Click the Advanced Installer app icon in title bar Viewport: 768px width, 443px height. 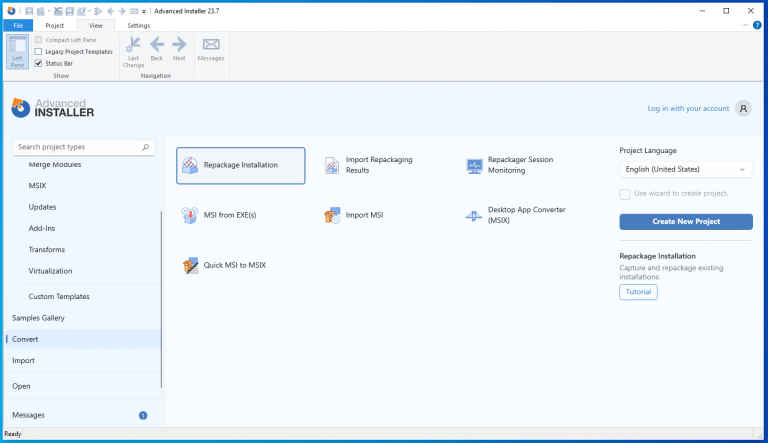click(x=11, y=11)
